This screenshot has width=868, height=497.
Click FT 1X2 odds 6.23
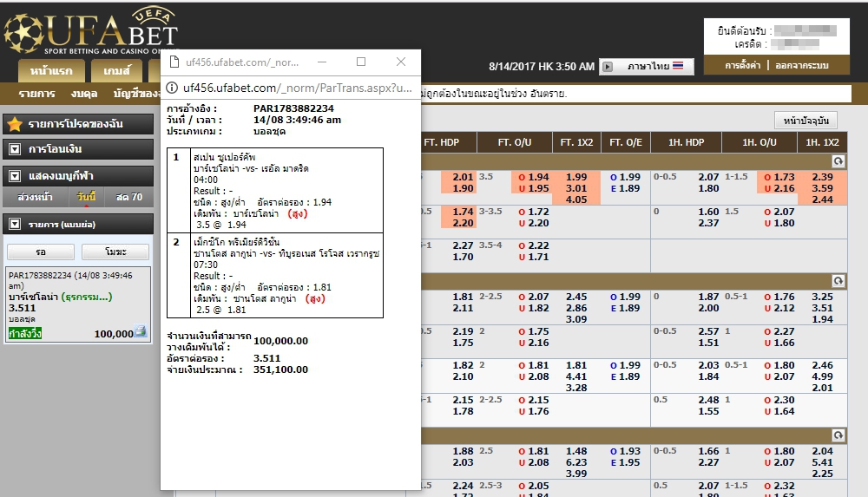pyautogui.click(x=576, y=462)
